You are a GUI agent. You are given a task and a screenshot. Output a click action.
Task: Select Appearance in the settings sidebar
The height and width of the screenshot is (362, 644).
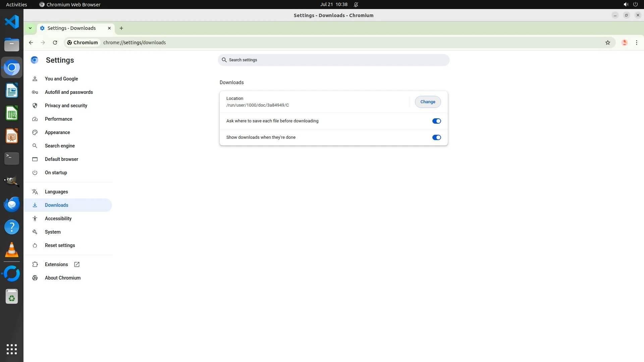point(57,132)
